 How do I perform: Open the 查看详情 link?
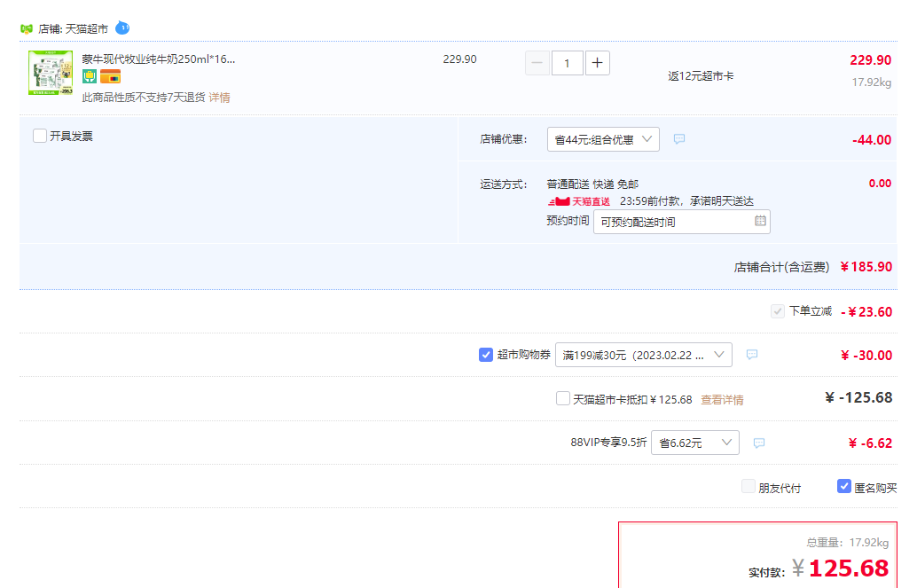[x=722, y=400]
